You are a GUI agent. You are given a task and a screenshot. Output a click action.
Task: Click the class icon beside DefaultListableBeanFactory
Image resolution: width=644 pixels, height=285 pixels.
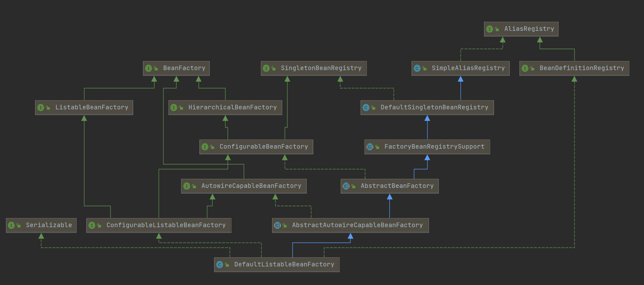220,265
